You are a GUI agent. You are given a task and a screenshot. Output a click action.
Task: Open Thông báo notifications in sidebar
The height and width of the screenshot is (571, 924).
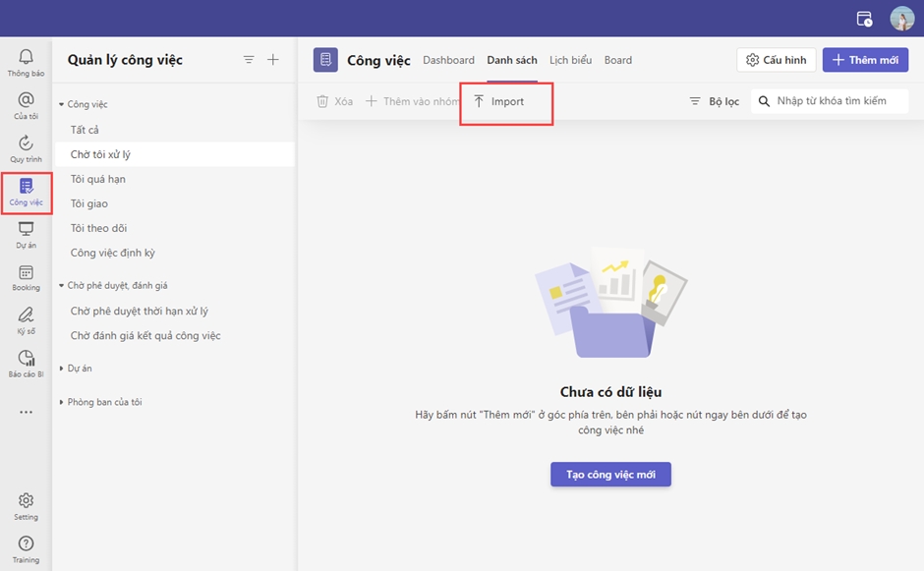pos(26,62)
